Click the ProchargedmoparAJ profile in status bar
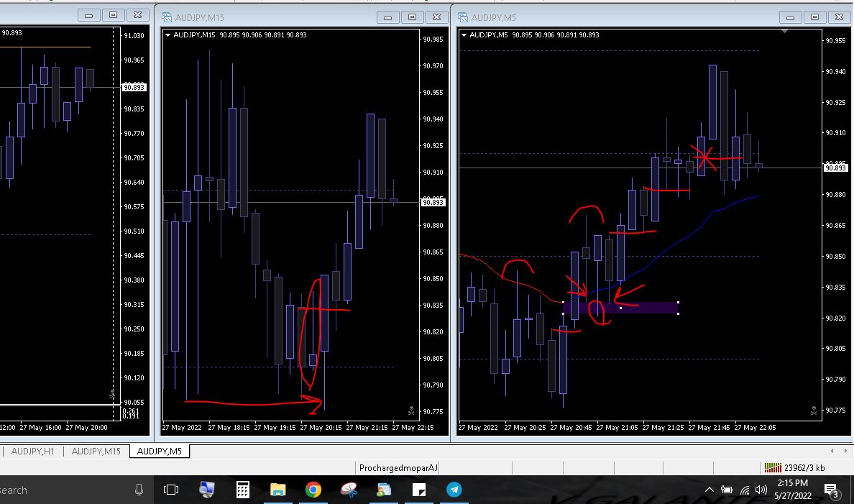 click(x=398, y=467)
